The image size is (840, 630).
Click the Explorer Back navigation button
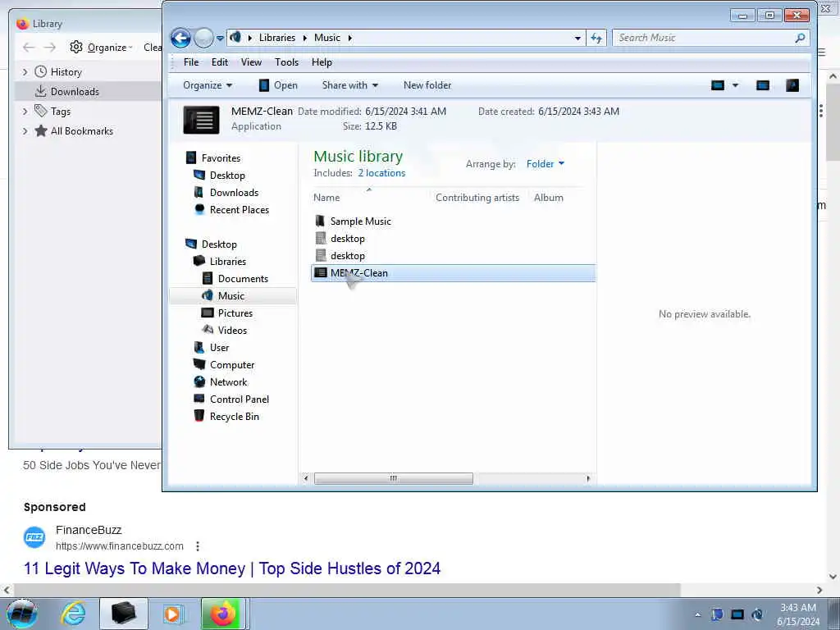[x=181, y=38]
